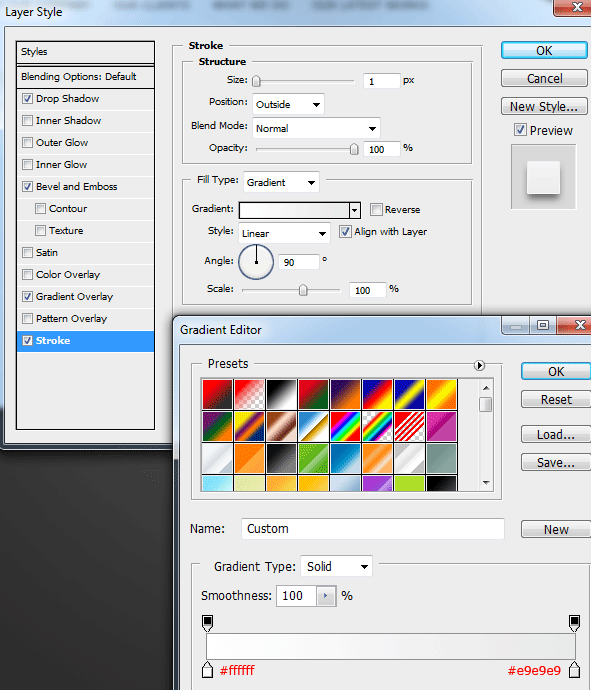This screenshot has width=591, height=690.
Task: Open the Position dropdown set to Outside
Action: point(288,104)
